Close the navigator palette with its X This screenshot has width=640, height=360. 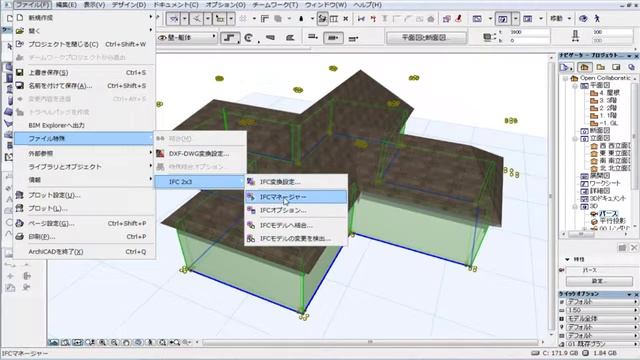pos(636,56)
